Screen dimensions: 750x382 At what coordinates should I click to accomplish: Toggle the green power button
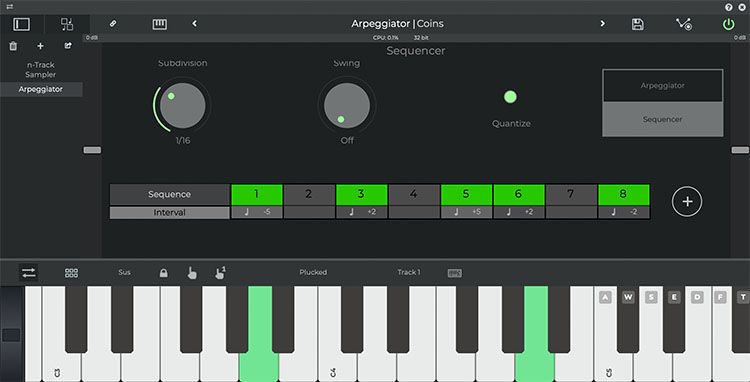pyautogui.click(x=728, y=24)
